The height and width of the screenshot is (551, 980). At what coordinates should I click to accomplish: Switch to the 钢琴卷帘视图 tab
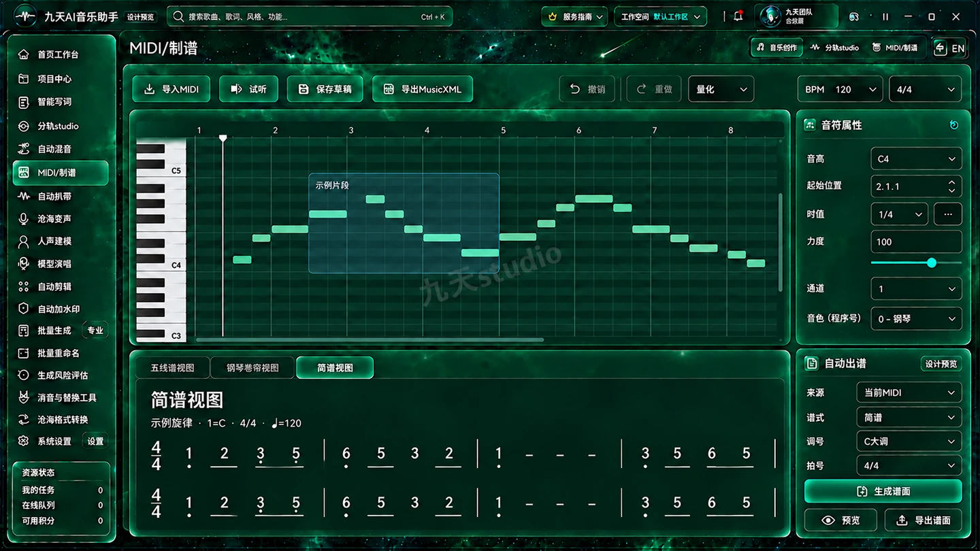click(253, 368)
